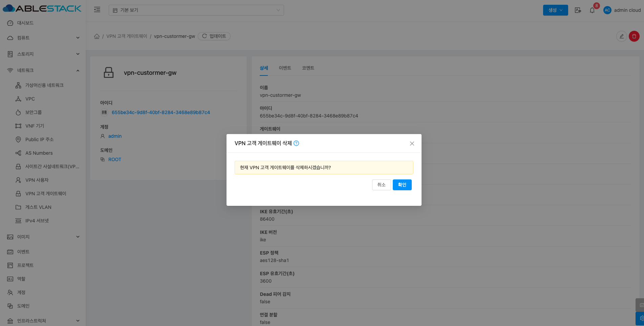
Task: Confirm deletion with 확인 button
Action: pos(402,185)
